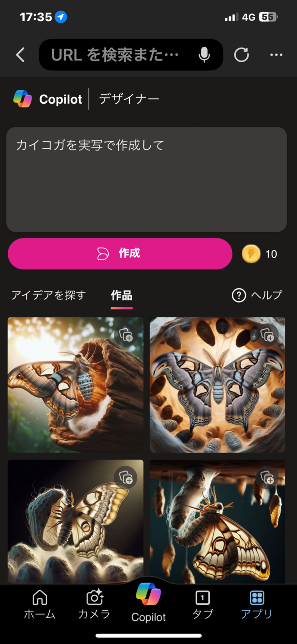
Task: Open the デザイナー link in header
Action: (129, 99)
